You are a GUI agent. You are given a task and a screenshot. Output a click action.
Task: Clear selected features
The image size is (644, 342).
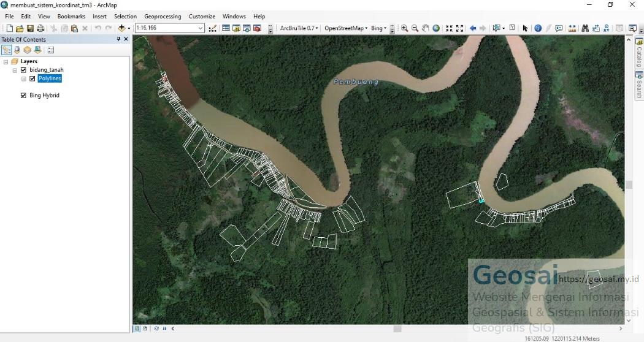coord(512,28)
